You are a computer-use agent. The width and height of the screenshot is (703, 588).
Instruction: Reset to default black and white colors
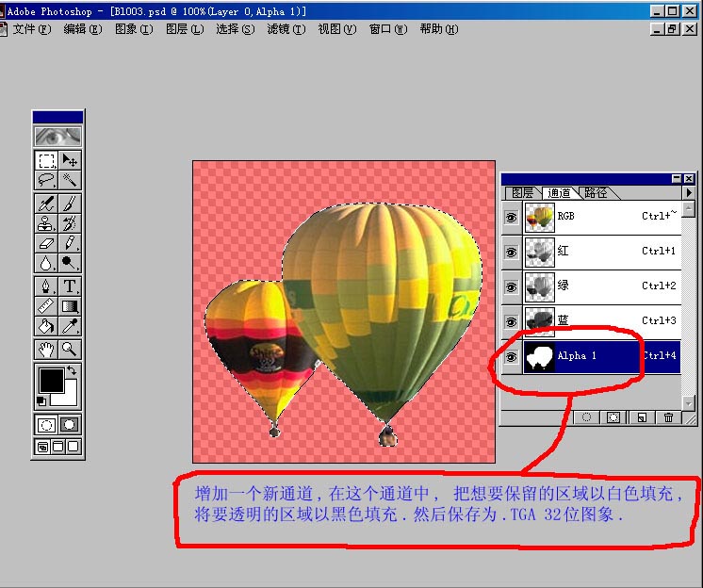(41, 401)
